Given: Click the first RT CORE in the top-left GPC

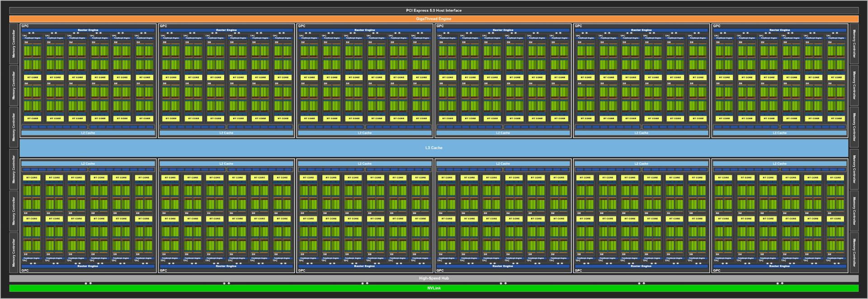Looking at the screenshot, I should point(33,77).
